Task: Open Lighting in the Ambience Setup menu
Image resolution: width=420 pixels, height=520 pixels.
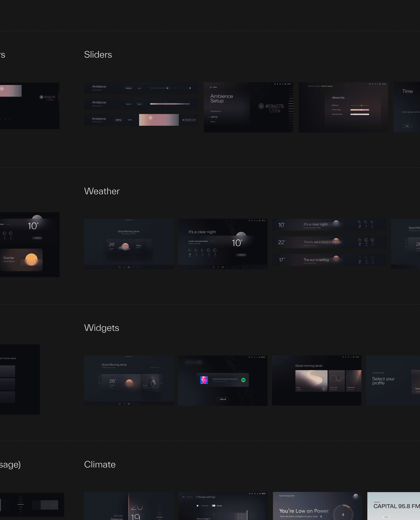Action: point(214,117)
